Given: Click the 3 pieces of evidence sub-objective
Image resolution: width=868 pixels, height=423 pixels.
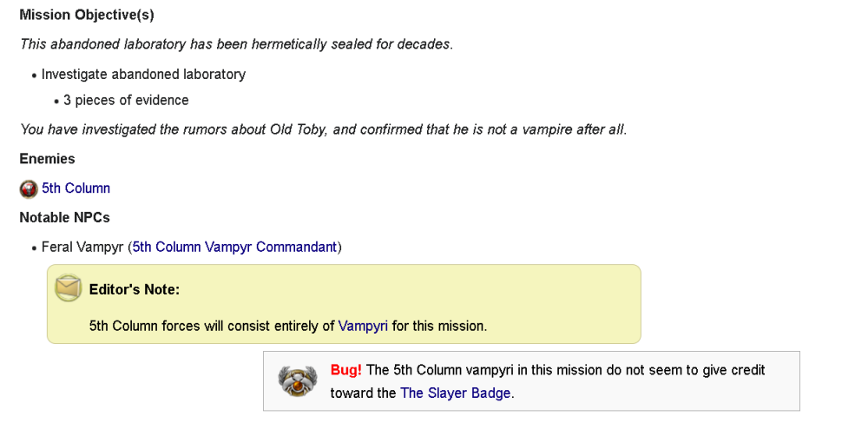Looking at the screenshot, I should (126, 101).
